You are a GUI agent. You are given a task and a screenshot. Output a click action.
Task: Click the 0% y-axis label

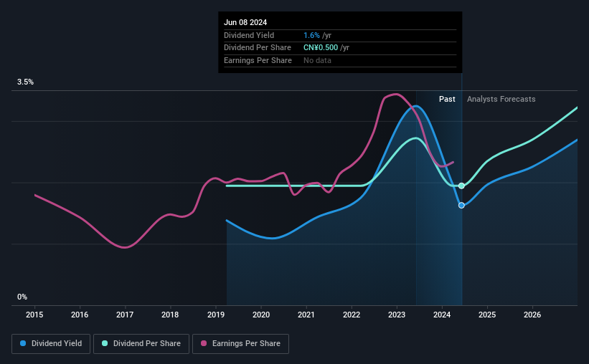(x=22, y=297)
